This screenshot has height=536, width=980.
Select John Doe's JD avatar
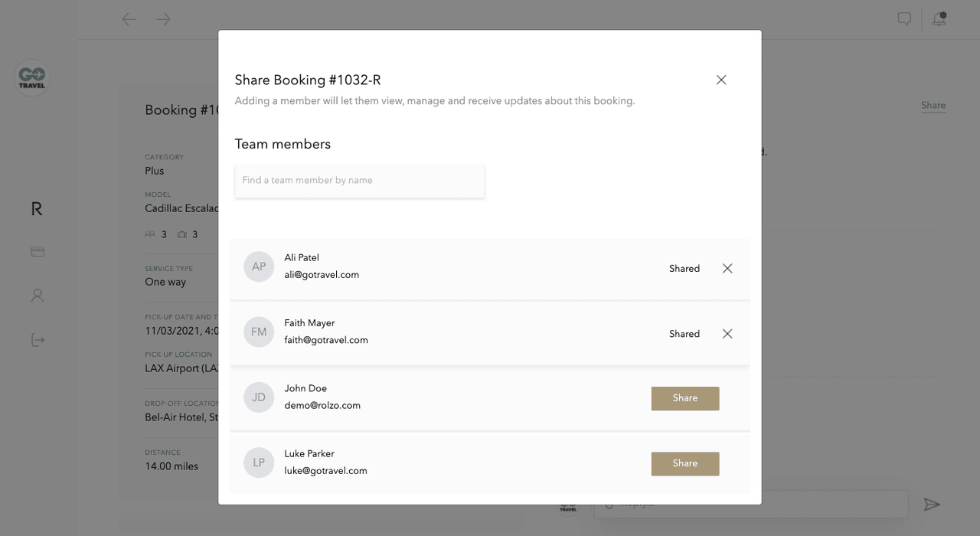click(259, 397)
